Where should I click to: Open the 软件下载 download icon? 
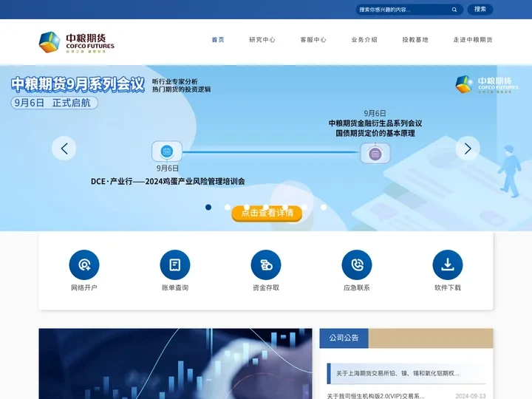coord(448,265)
